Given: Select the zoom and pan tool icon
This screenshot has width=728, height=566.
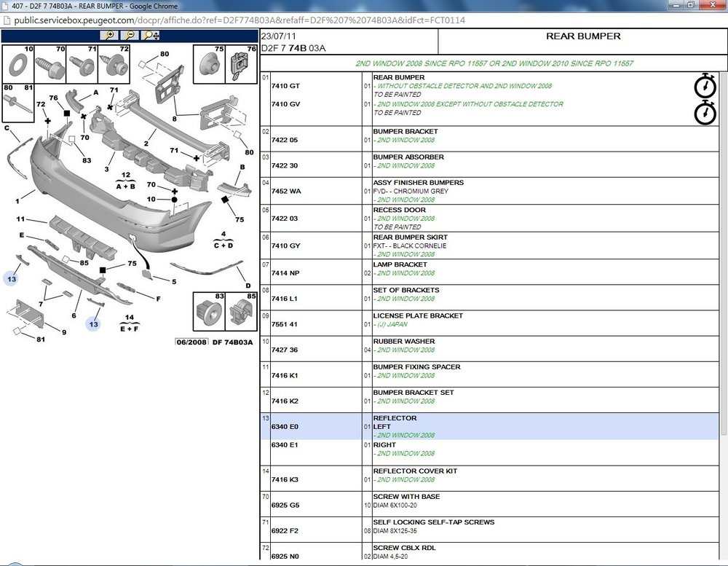Looking at the screenshot, I should [x=151, y=35].
